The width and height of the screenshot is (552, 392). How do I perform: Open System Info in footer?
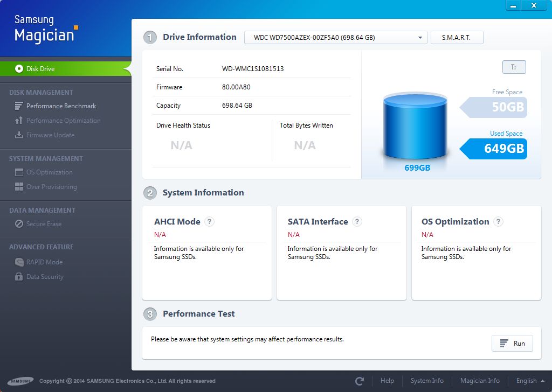[x=427, y=381]
